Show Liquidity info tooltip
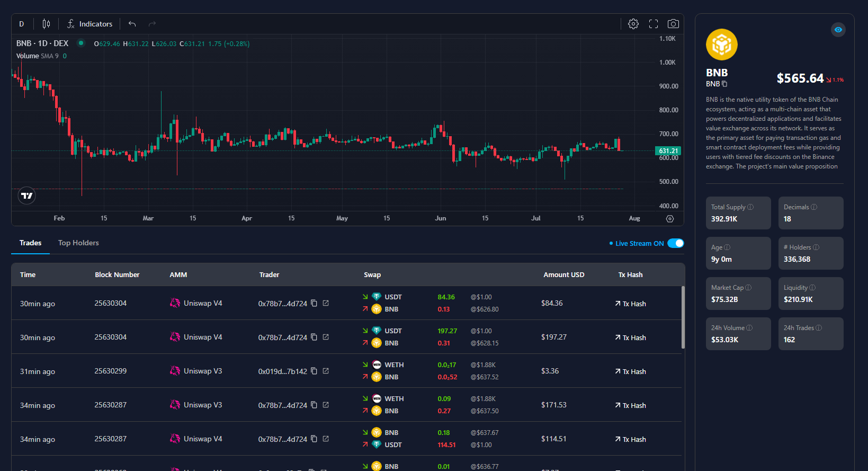 click(x=812, y=288)
